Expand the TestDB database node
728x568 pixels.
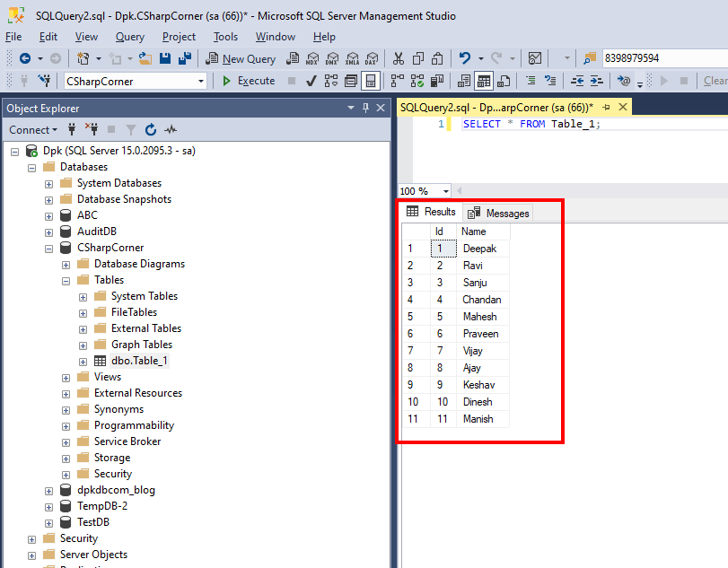point(48,523)
